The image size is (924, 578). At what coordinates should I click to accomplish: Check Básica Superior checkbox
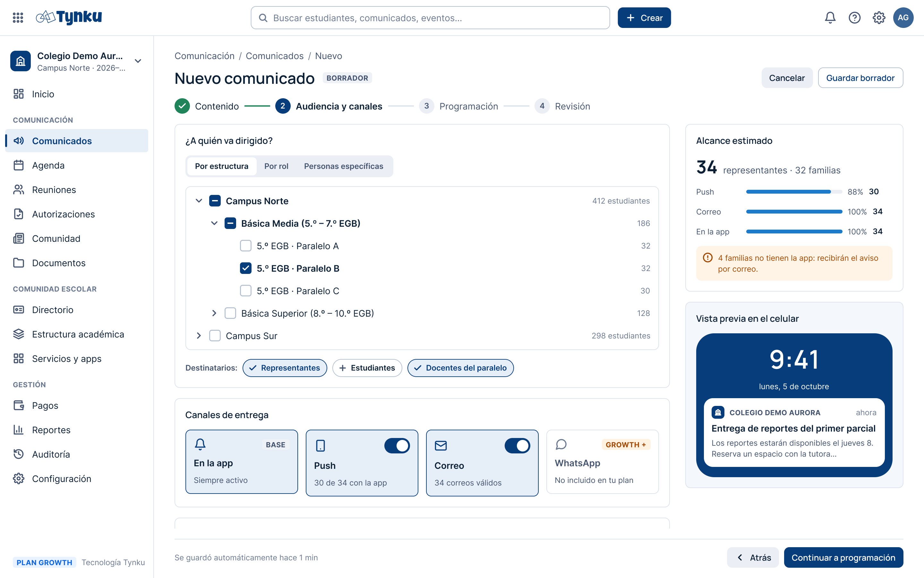tap(230, 313)
